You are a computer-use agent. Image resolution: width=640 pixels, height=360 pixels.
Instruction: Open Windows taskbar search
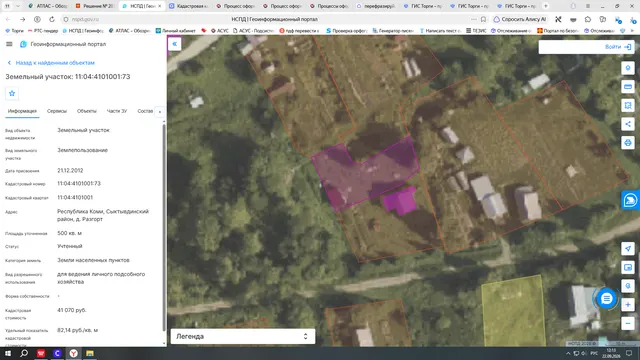24,353
